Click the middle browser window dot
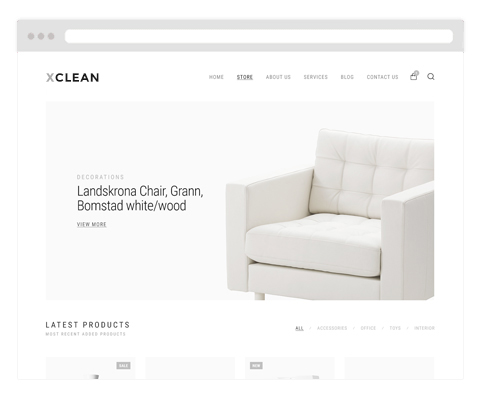The width and height of the screenshot is (480, 400). [41, 36]
